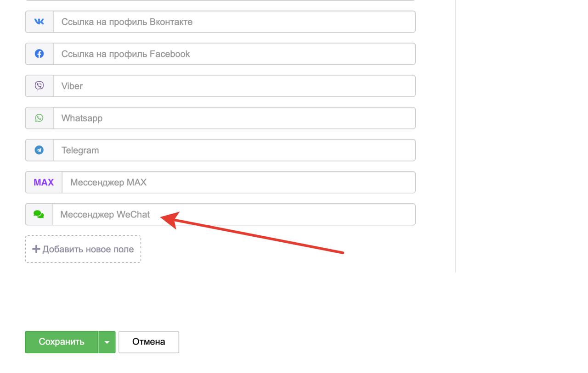Image resolution: width=588 pixels, height=373 pixels.
Task: Click the Facebook logo icon
Action: pyautogui.click(x=39, y=54)
